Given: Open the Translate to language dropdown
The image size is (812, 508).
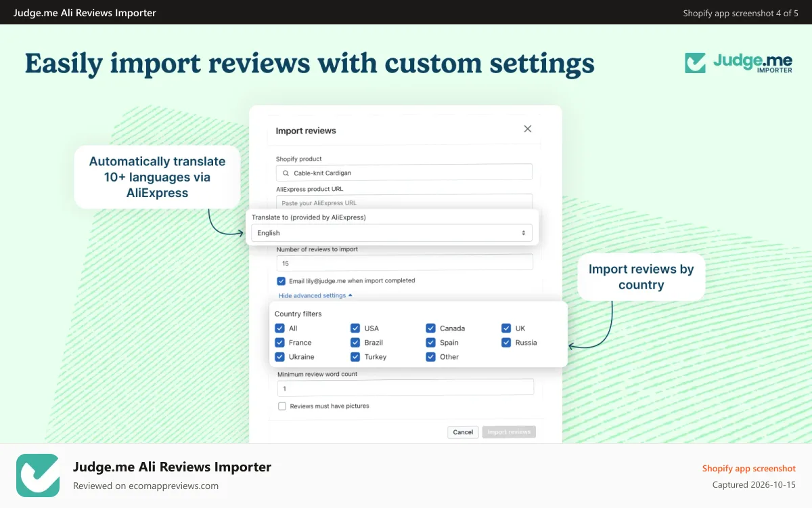Looking at the screenshot, I should click(391, 233).
